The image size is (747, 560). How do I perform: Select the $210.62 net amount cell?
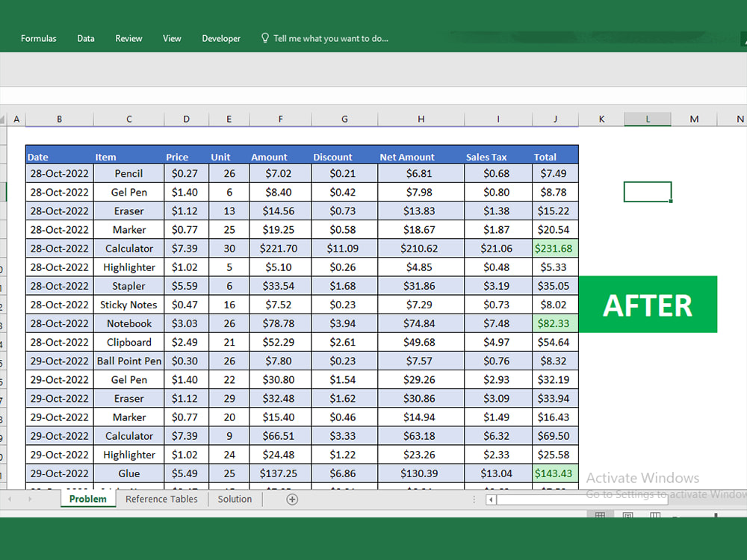[x=421, y=249]
